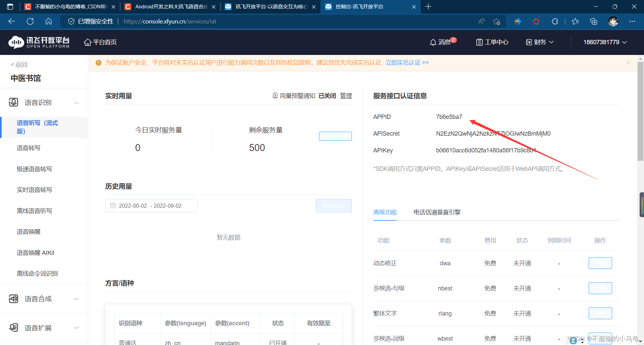
Task: Click 管理 for usage alert notification
Action: pyautogui.click(x=346, y=96)
